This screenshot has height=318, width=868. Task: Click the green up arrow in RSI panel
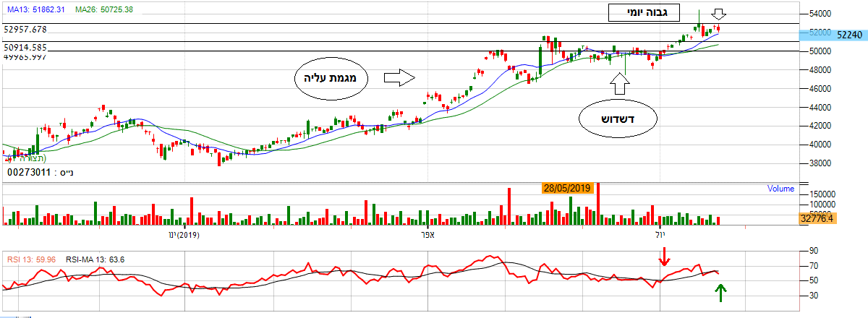point(720,293)
